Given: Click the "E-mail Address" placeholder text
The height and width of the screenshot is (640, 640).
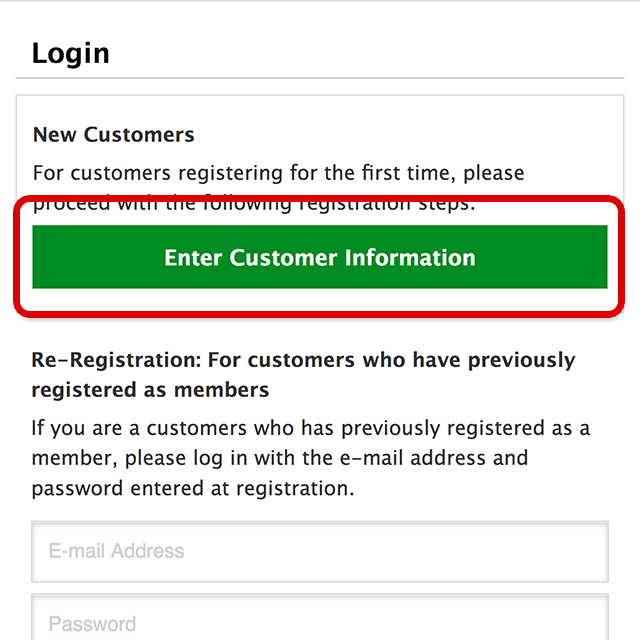Looking at the screenshot, I should pos(116,551).
